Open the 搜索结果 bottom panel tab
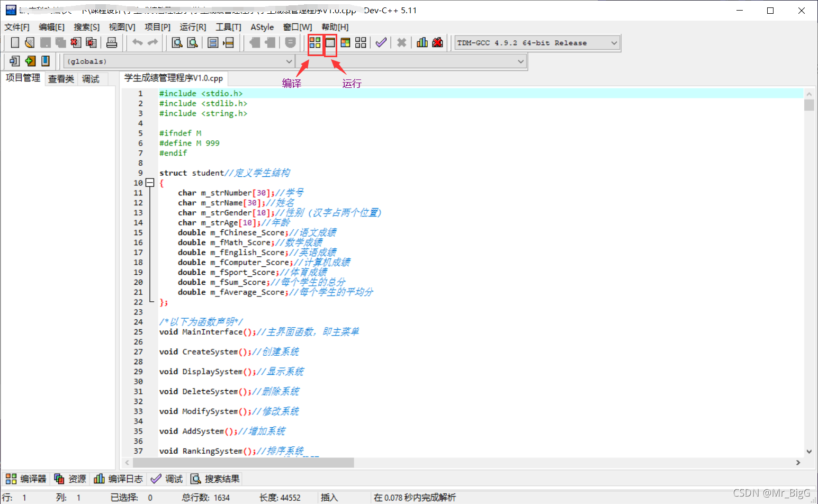818x504 pixels. point(215,479)
